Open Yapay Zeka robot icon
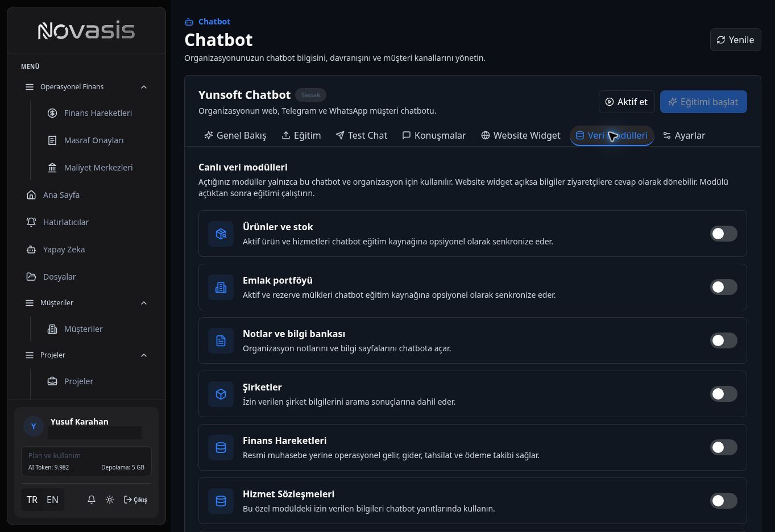The image size is (775, 532). tap(31, 250)
